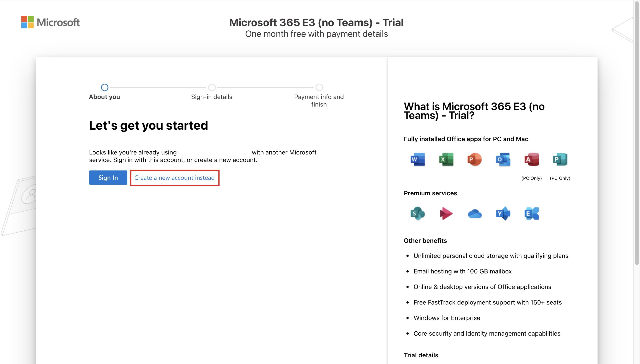Click 'Free FastTrack deployment support' bullet

pyautogui.click(x=487, y=302)
